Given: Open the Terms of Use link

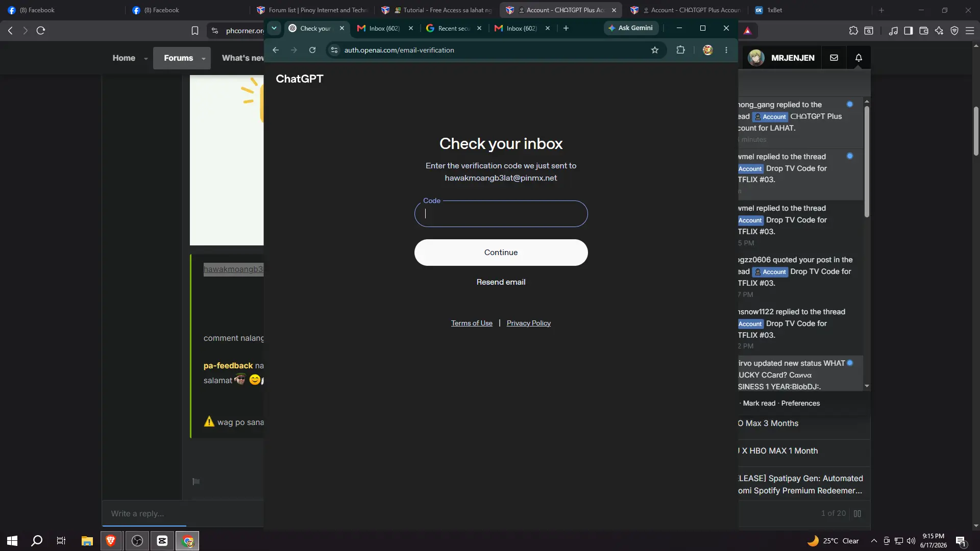Looking at the screenshot, I should coord(472,323).
